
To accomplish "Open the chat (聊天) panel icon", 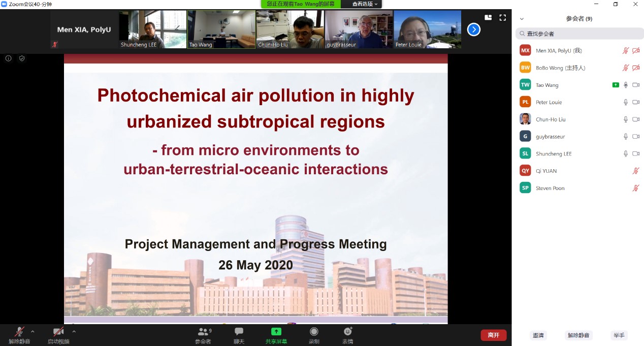I will pyautogui.click(x=239, y=332).
